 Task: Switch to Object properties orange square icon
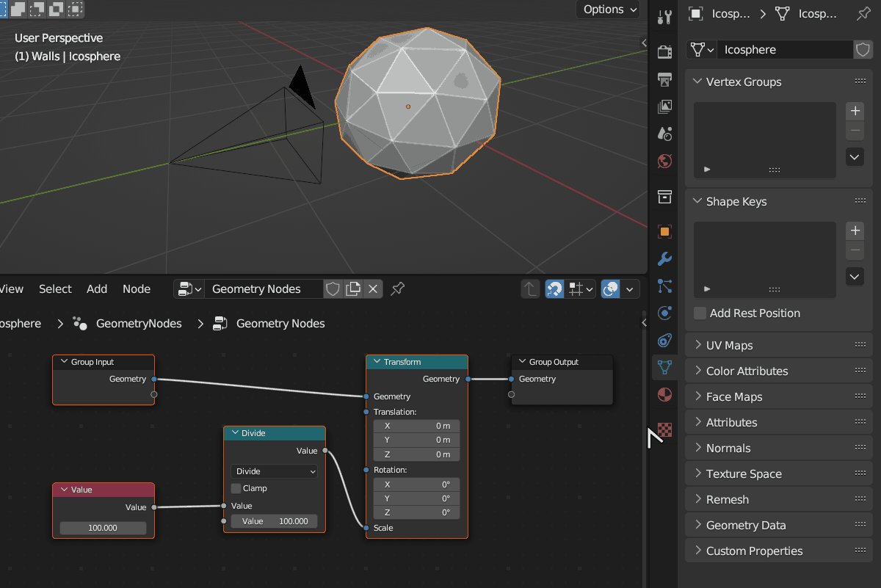pos(664,231)
